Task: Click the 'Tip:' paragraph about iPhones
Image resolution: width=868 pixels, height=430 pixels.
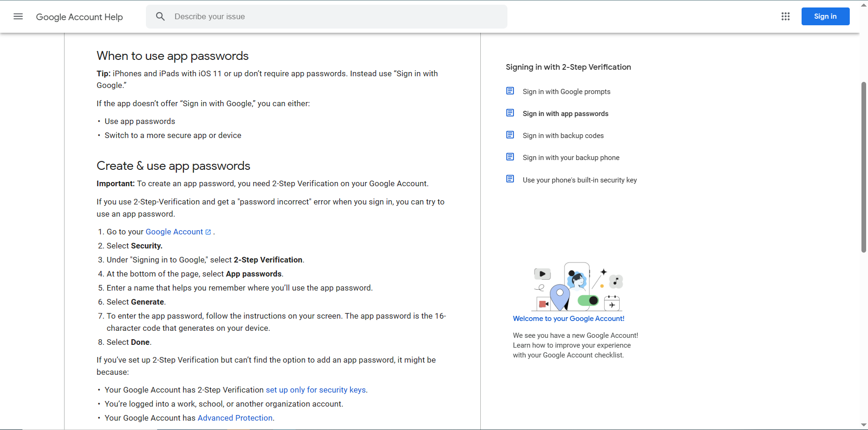Action: pyautogui.click(x=268, y=79)
